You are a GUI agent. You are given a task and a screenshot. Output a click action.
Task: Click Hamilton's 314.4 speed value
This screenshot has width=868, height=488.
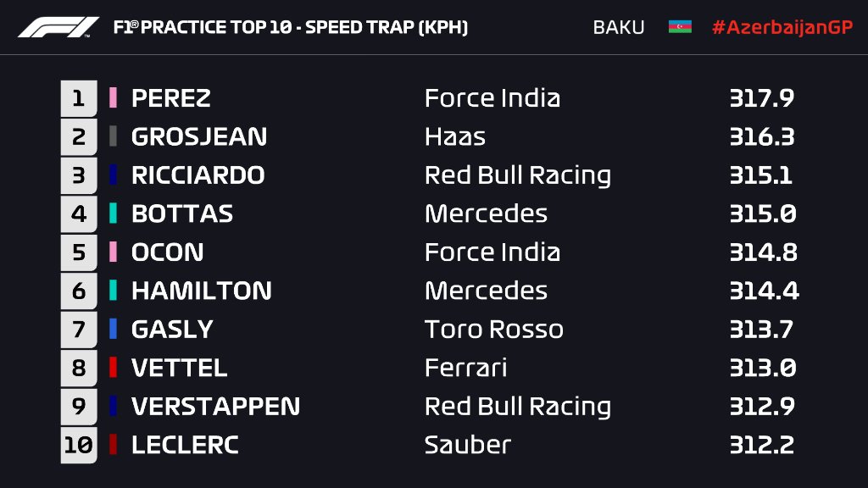763,291
